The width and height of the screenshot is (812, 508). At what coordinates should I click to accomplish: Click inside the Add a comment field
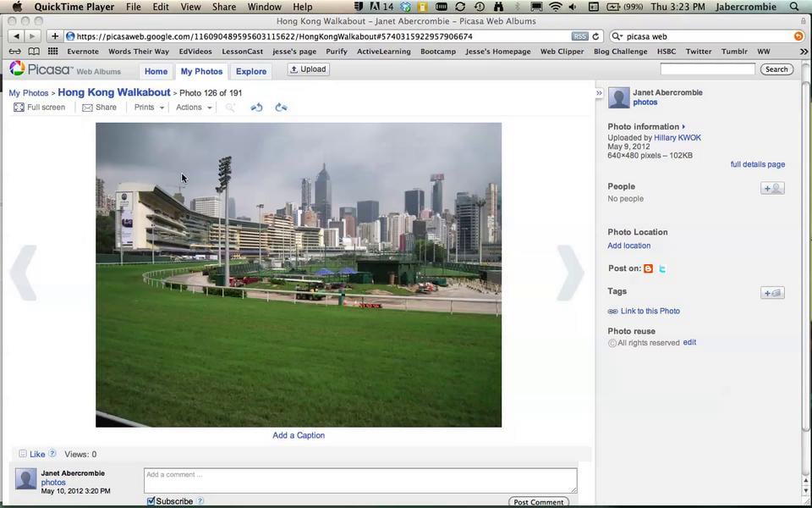pos(360,481)
